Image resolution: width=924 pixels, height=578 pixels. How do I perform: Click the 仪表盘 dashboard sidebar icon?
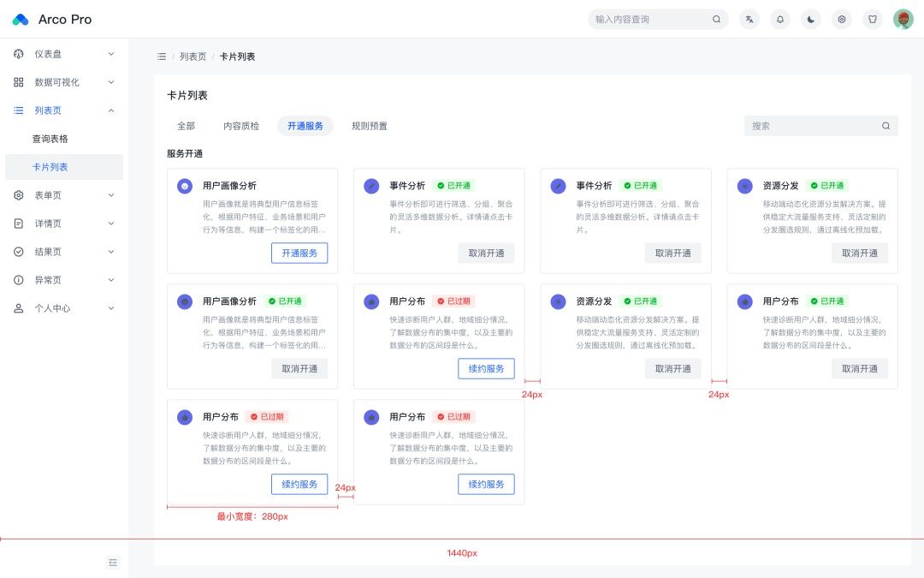pyautogui.click(x=19, y=54)
